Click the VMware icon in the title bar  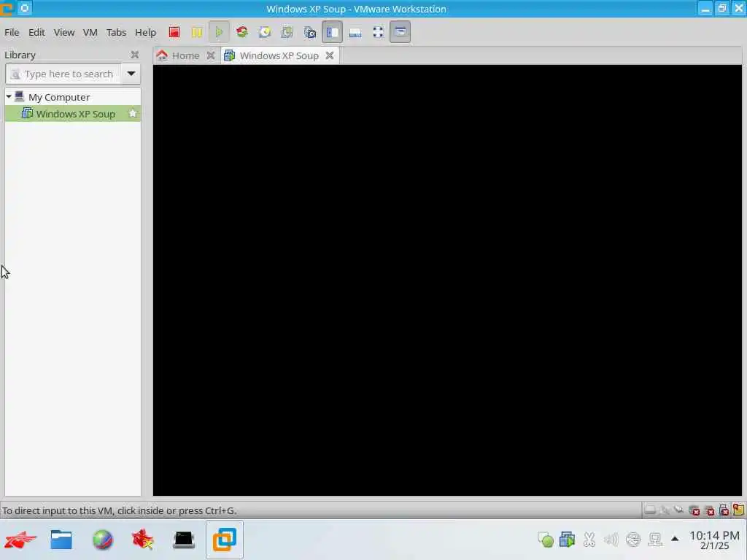click(7, 9)
